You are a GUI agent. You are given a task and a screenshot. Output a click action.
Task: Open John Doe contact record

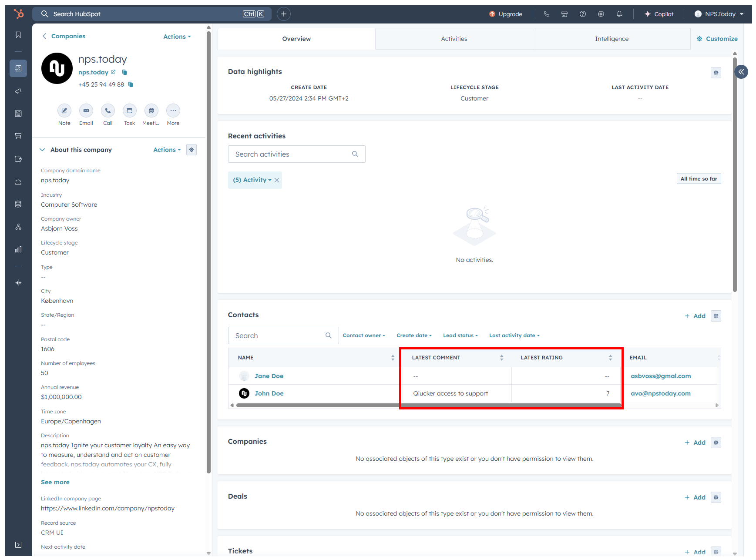[269, 393]
